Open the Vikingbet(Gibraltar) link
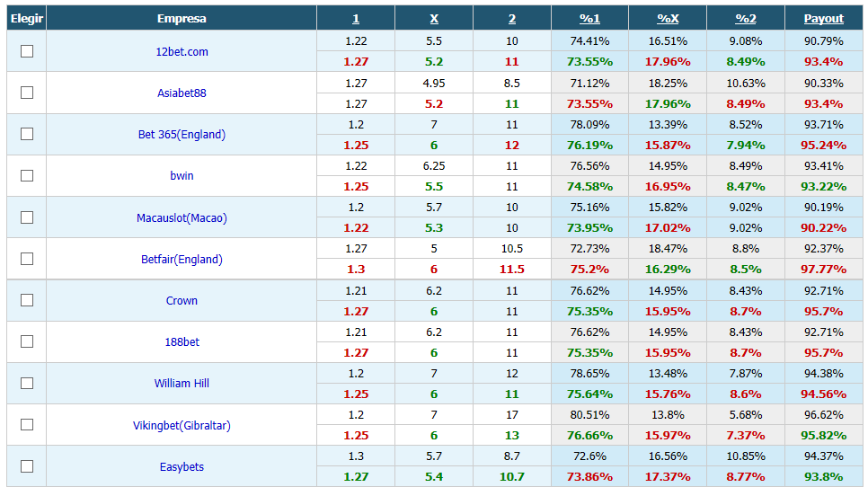 182,426
